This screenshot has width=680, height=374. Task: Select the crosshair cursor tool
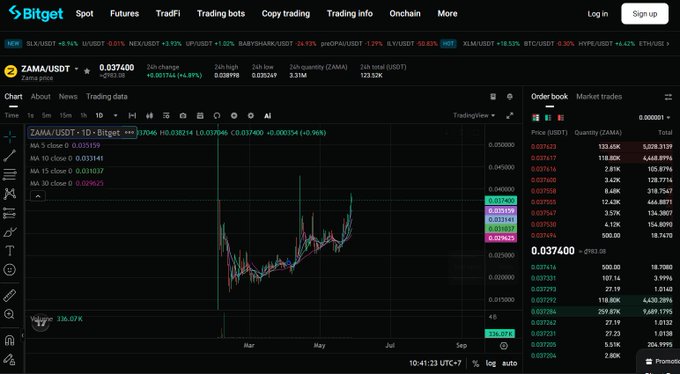(x=10, y=137)
